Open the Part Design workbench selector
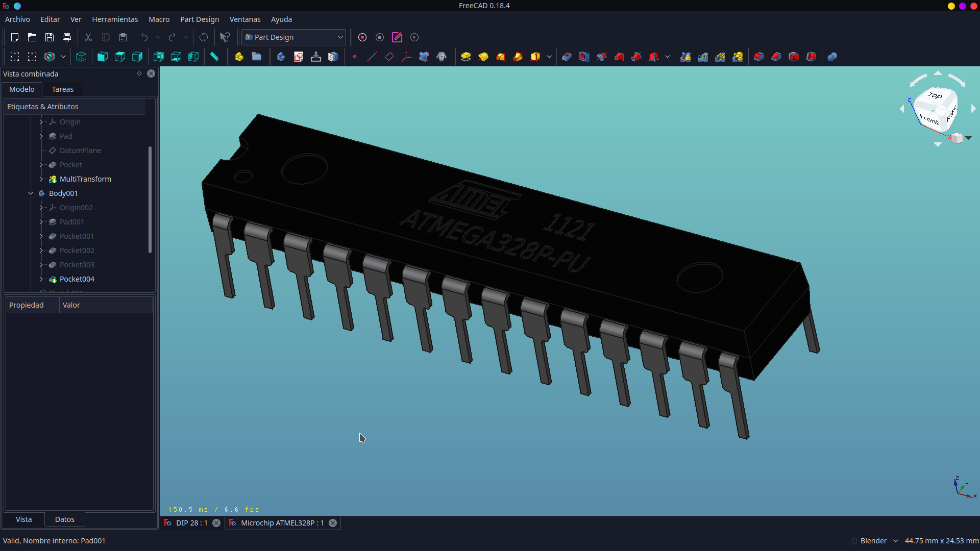Viewport: 980px width, 551px height. tap(293, 37)
